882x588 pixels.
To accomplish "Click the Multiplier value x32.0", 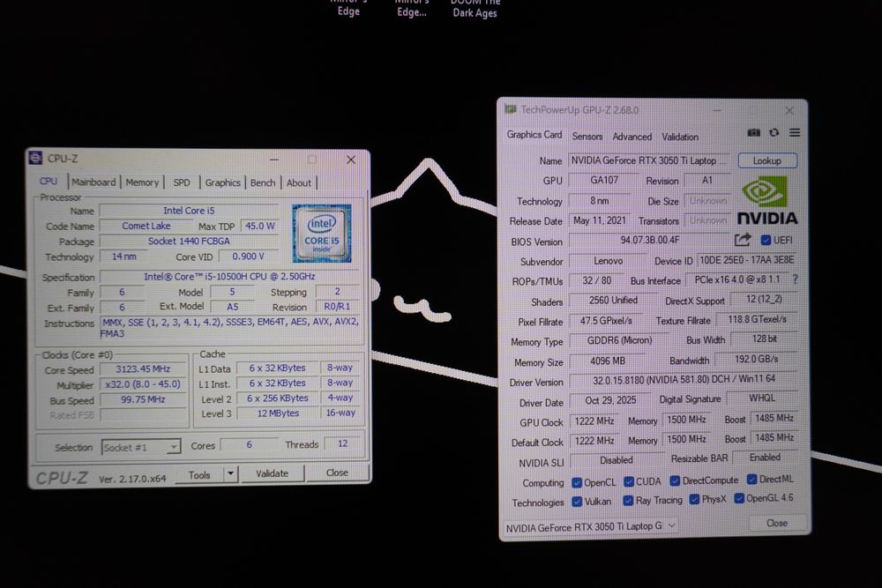I will [143, 384].
